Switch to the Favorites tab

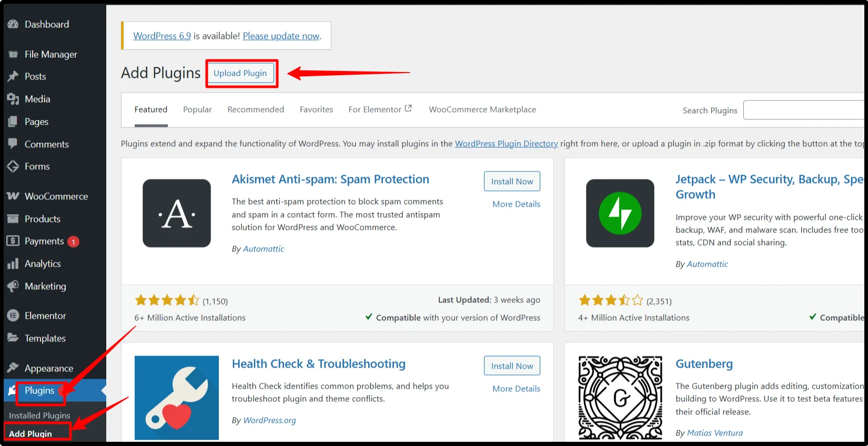click(x=316, y=109)
